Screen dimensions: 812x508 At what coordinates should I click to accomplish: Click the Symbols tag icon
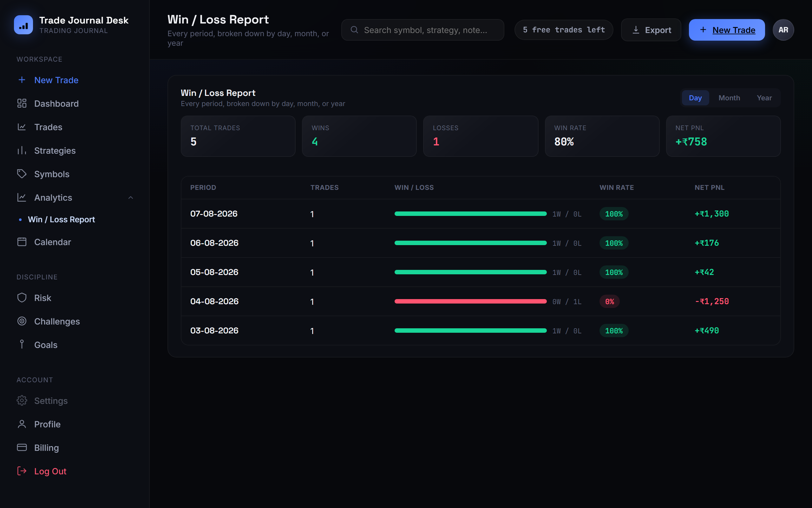(22, 174)
